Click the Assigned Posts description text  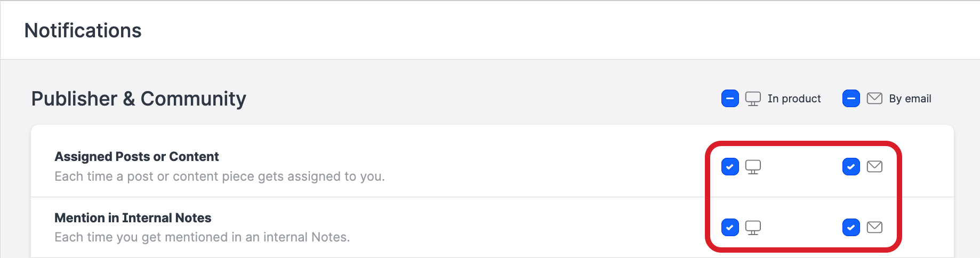pyautogui.click(x=219, y=176)
